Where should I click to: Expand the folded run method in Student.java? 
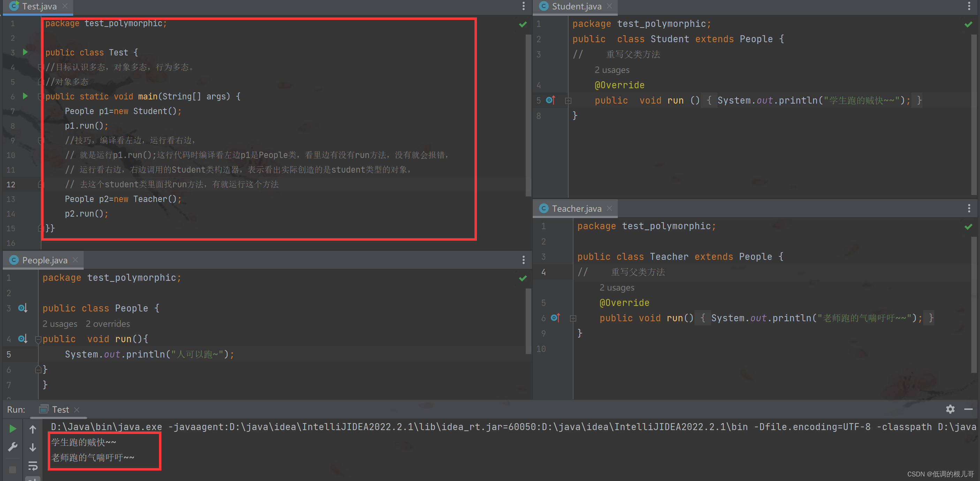568,100
